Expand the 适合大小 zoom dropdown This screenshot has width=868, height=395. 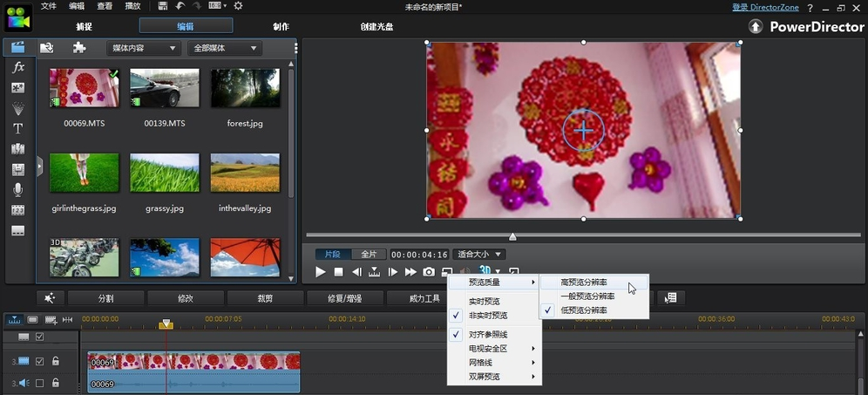click(x=480, y=255)
